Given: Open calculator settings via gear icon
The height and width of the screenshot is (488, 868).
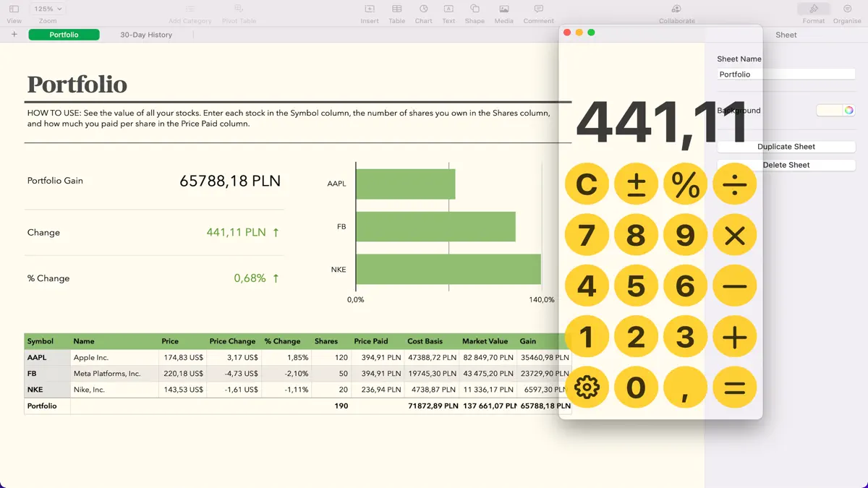Looking at the screenshot, I should (587, 388).
